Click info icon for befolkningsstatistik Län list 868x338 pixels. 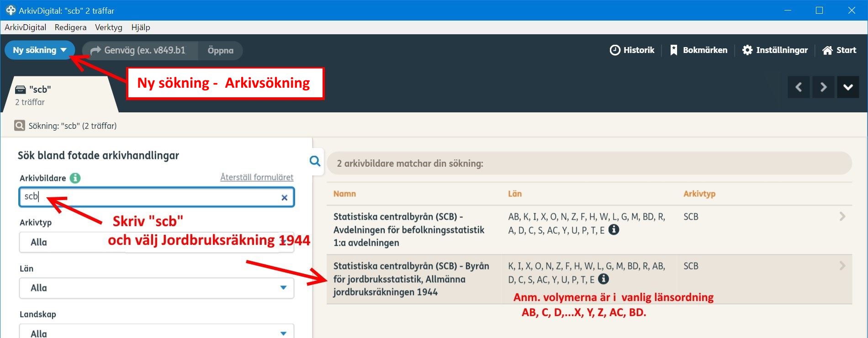pyautogui.click(x=614, y=230)
